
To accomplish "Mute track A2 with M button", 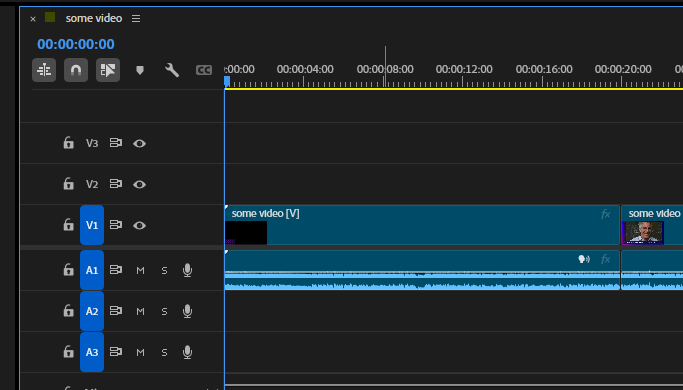I will tap(140, 311).
